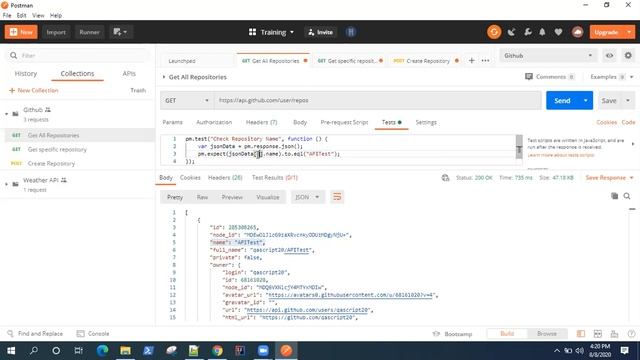640x360 pixels.
Task: Send the request
Action: click(562, 100)
